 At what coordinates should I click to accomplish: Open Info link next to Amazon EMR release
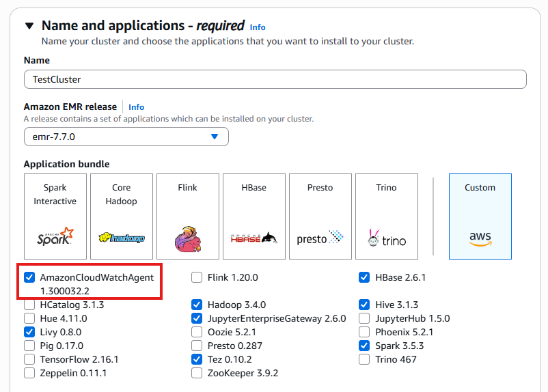click(137, 107)
